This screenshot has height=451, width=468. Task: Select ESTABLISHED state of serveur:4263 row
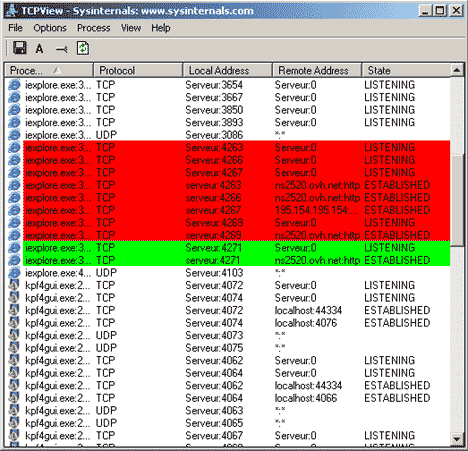[x=397, y=185]
